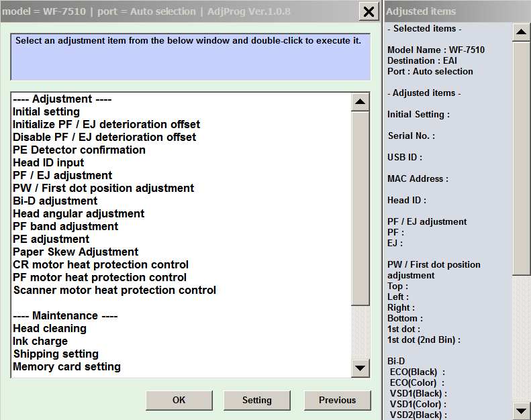This screenshot has width=531, height=420.
Task: Select Head ID input item
Action: click(x=48, y=163)
